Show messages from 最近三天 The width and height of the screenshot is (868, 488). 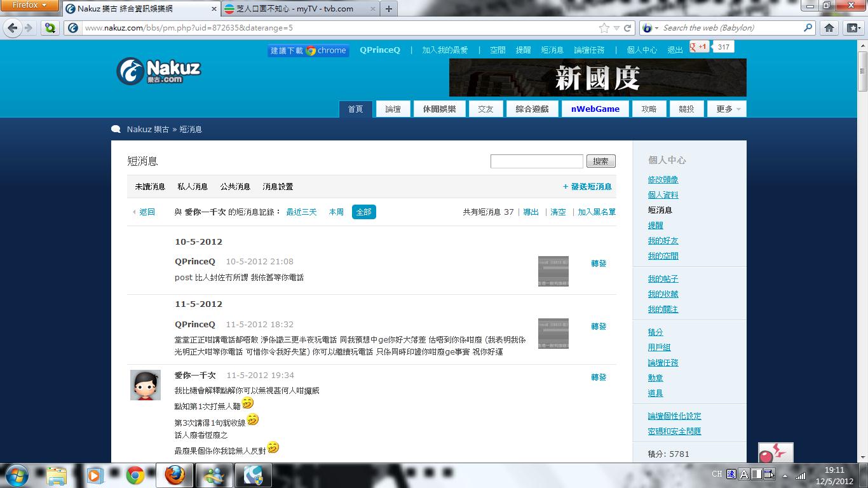pyautogui.click(x=301, y=212)
